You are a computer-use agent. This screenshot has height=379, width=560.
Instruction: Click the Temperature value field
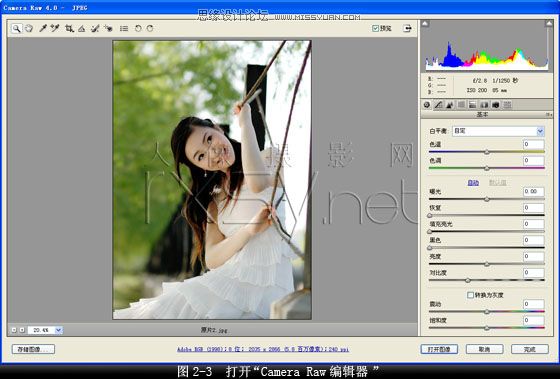pos(534,144)
